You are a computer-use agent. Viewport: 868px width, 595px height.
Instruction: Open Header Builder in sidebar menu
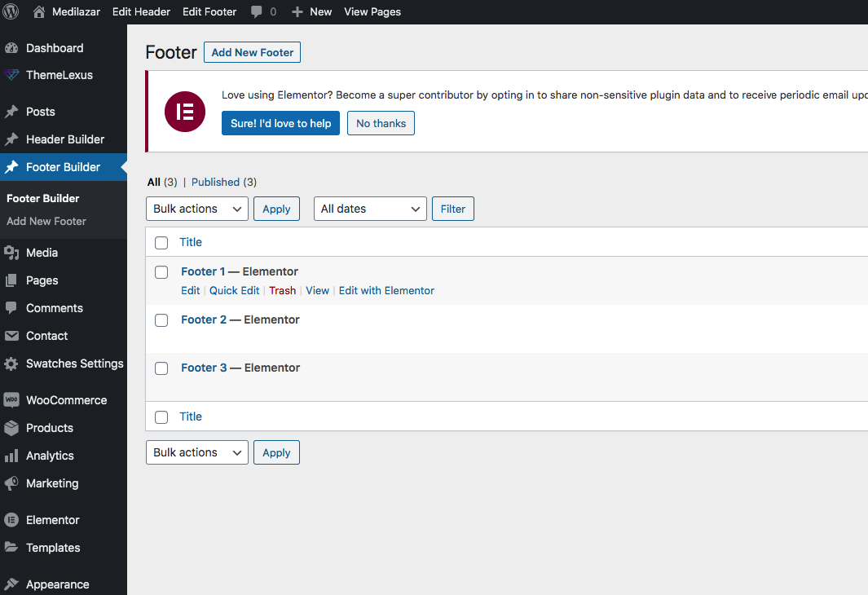point(64,139)
